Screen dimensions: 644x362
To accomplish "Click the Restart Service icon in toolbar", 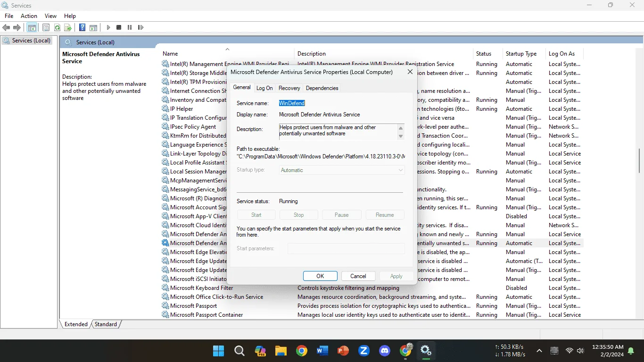I will point(140,28).
